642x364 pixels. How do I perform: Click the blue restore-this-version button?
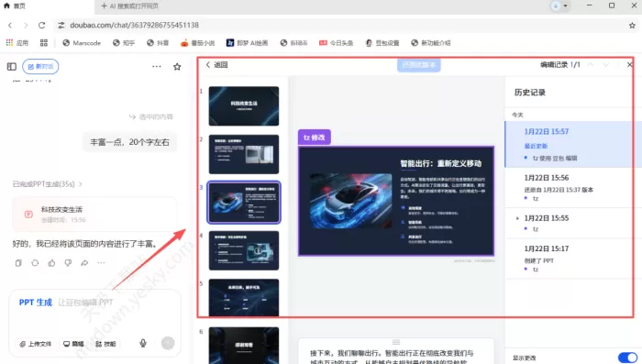[x=418, y=65]
